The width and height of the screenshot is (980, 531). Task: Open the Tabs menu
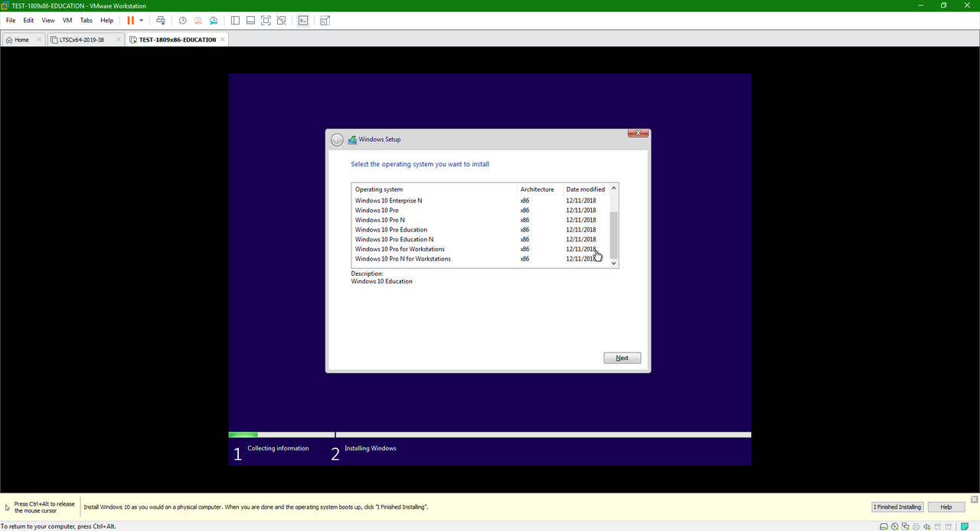tap(87, 20)
